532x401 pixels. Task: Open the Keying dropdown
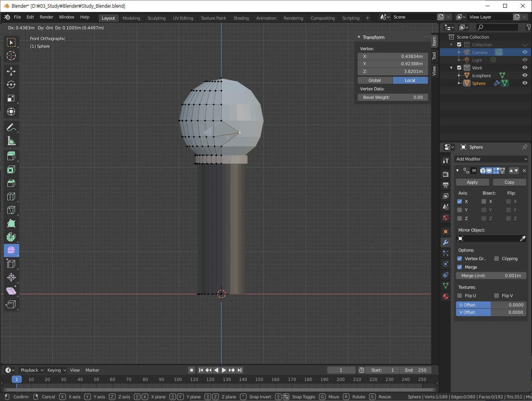57,370
